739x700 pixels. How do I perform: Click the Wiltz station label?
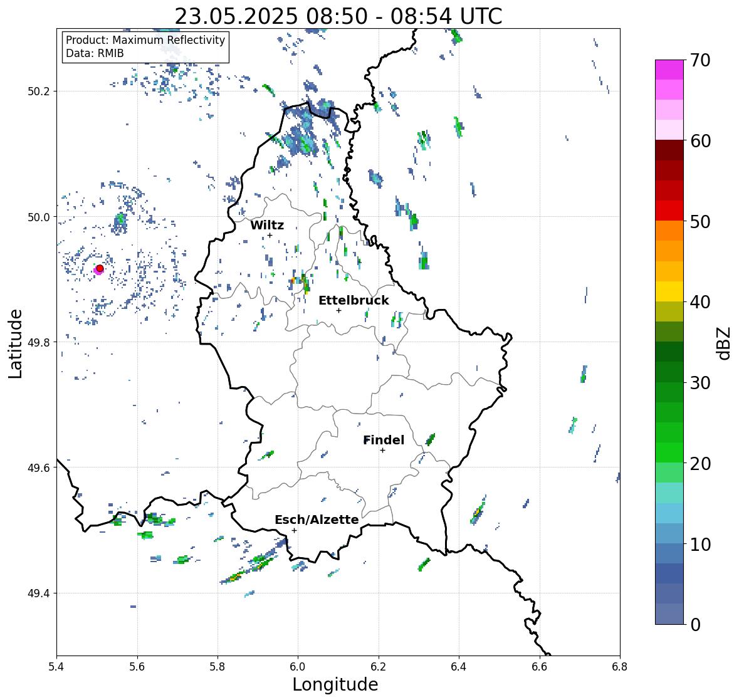coord(267,225)
